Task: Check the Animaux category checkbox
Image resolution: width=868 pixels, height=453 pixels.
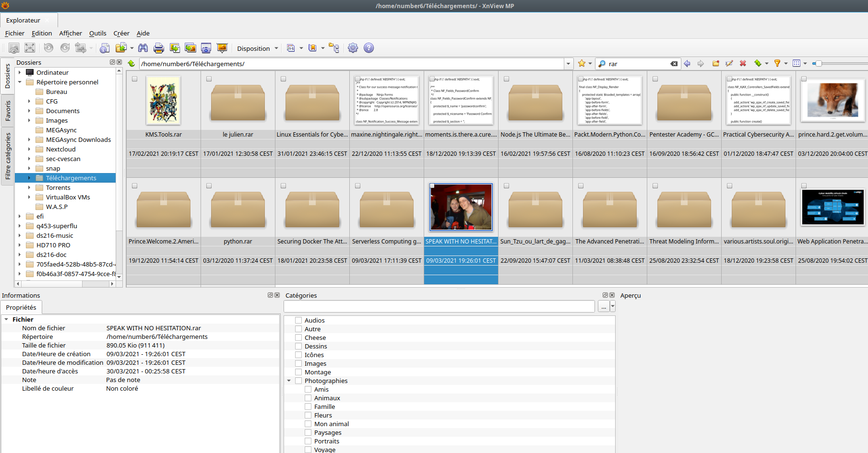Action: [308, 398]
